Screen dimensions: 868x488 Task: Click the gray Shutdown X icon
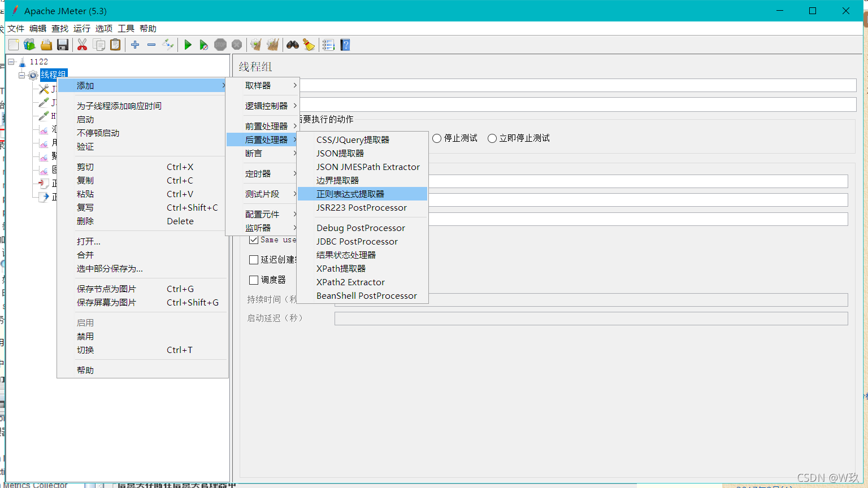click(x=237, y=45)
